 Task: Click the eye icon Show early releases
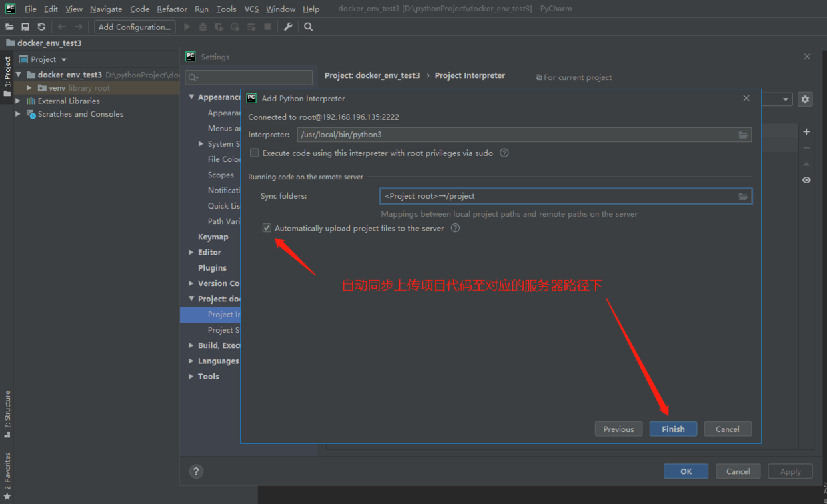click(x=806, y=180)
